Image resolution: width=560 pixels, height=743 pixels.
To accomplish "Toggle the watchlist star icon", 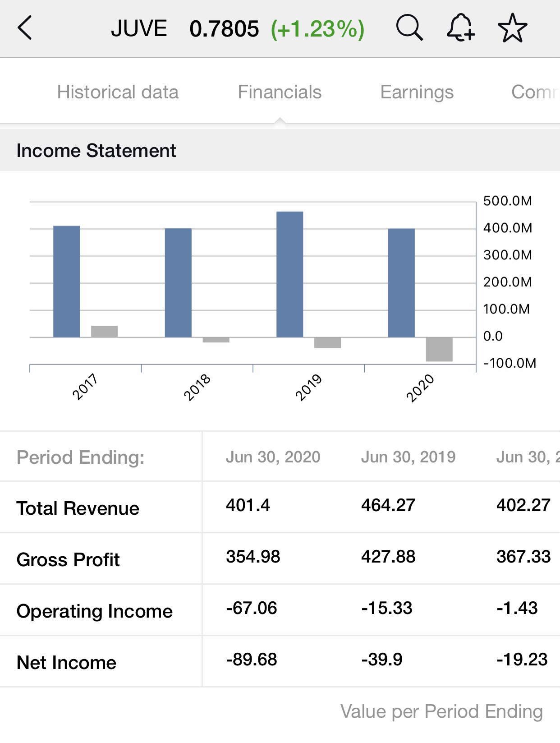I will [512, 28].
